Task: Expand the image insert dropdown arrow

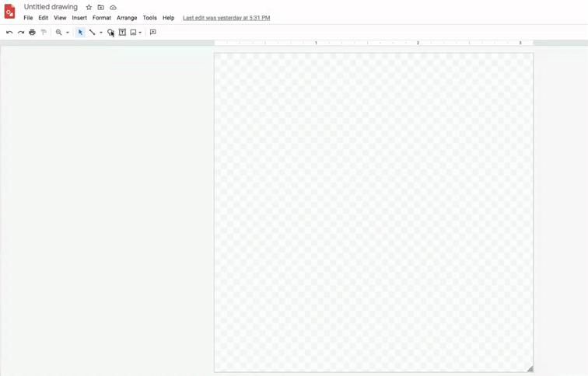Action: point(140,33)
